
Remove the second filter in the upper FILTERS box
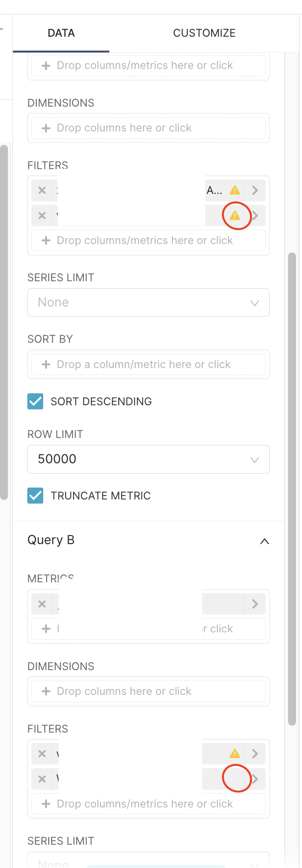pyautogui.click(x=42, y=215)
